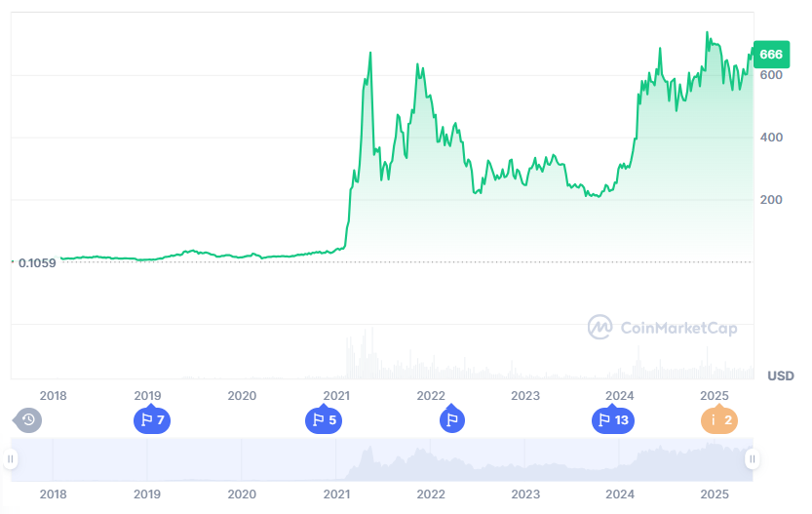812x514 pixels.
Task: Click the 2020 label on navigator axis
Action: click(x=242, y=494)
